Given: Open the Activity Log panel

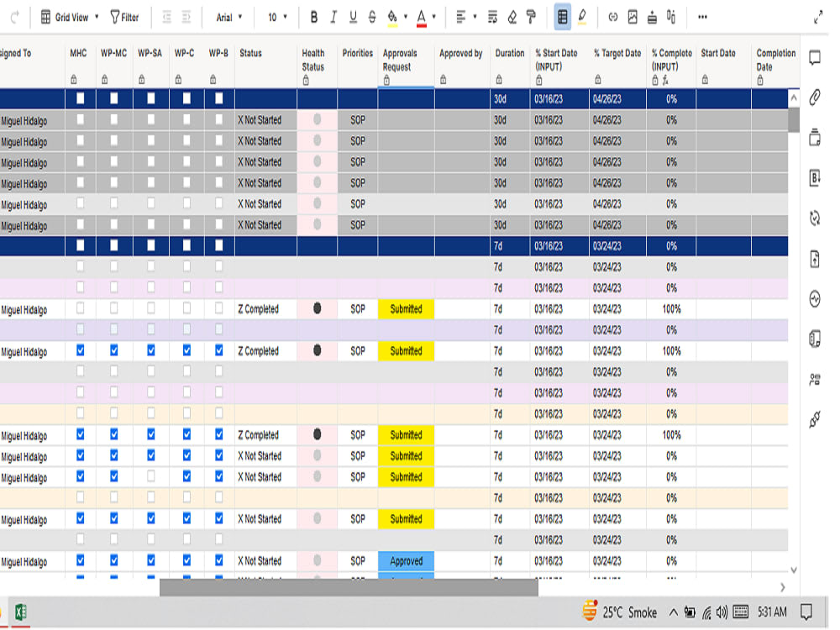Looking at the screenshot, I should coord(813,298).
